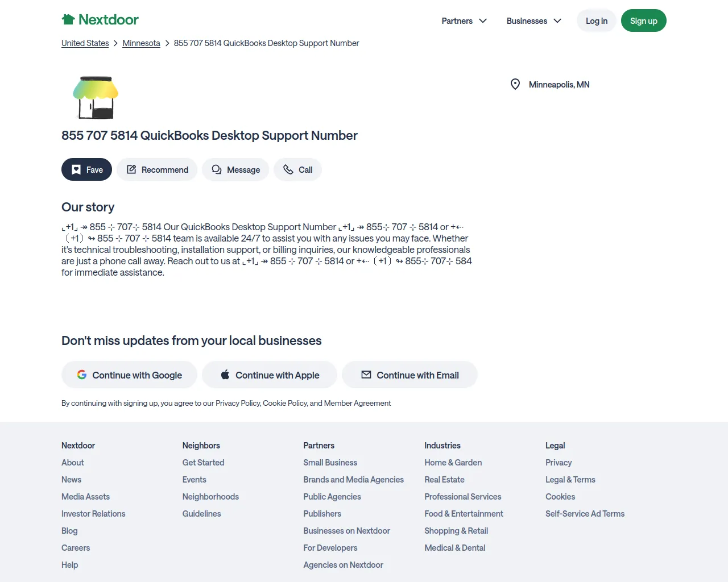728x582 pixels.
Task: Open Businesses on Nextdoor footer link
Action: [347, 531]
